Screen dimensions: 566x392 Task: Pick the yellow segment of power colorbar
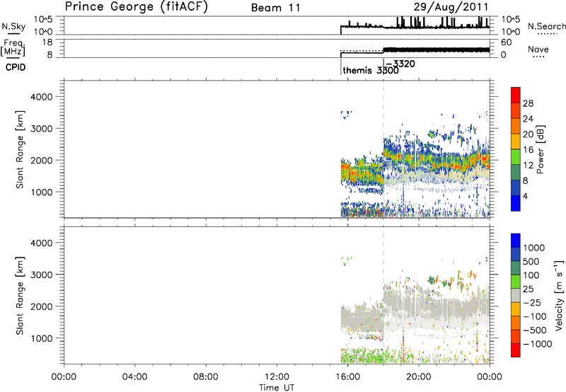click(516, 142)
